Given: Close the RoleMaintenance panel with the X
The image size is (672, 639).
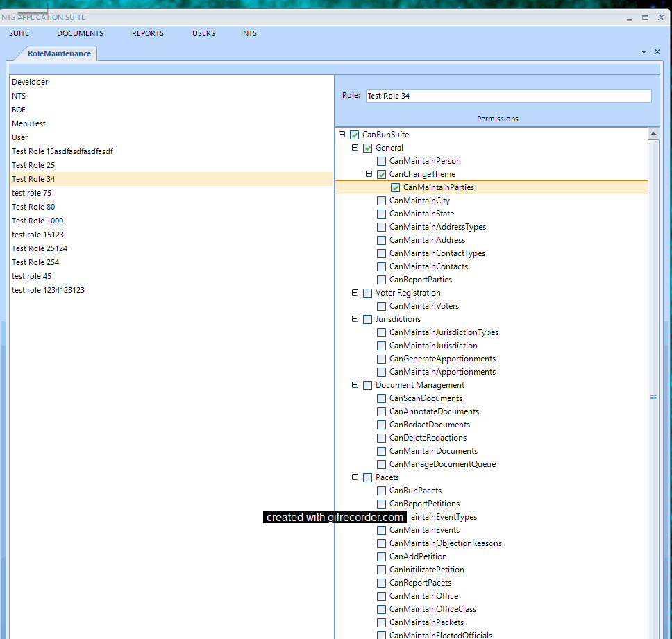Looking at the screenshot, I should pos(657,52).
